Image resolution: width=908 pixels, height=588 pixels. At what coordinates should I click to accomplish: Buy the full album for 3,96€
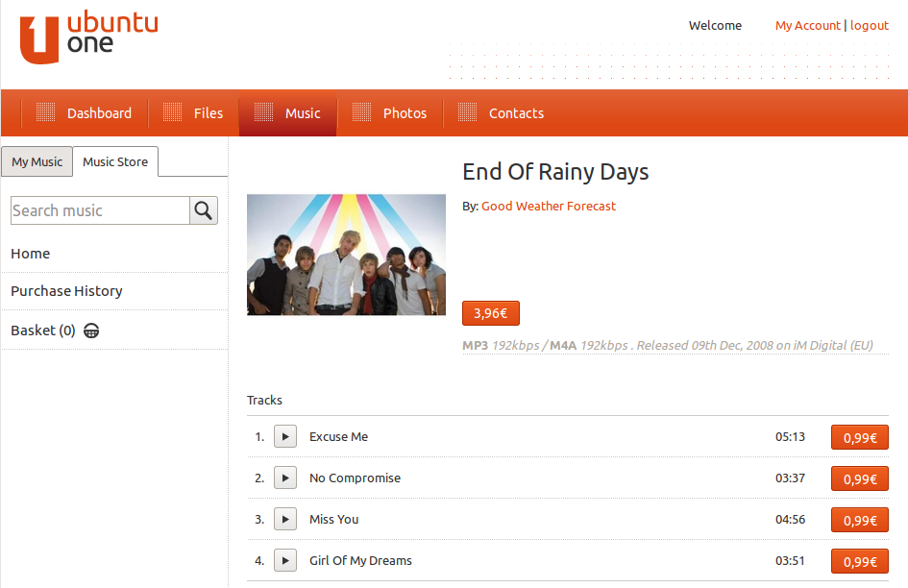tap(490, 313)
